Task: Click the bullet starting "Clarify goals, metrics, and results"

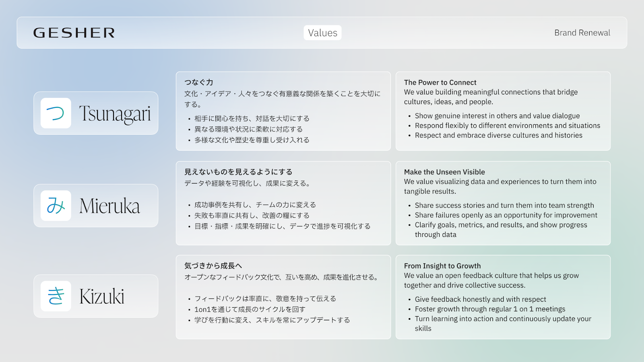Action: [501, 230]
